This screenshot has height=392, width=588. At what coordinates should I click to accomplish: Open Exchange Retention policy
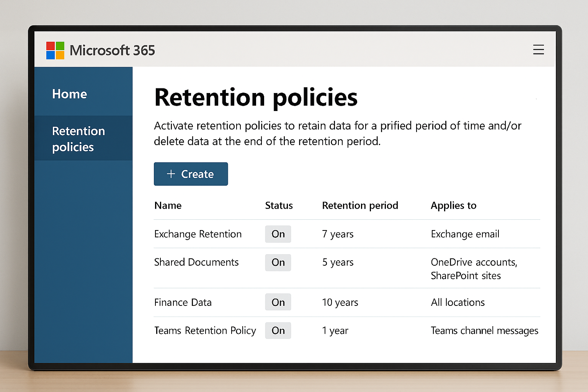coord(198,234)
